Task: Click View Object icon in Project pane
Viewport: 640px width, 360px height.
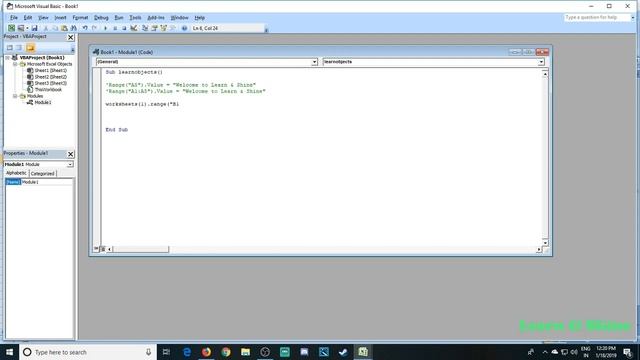Action: pyautogui.click(x=19, y=48)
